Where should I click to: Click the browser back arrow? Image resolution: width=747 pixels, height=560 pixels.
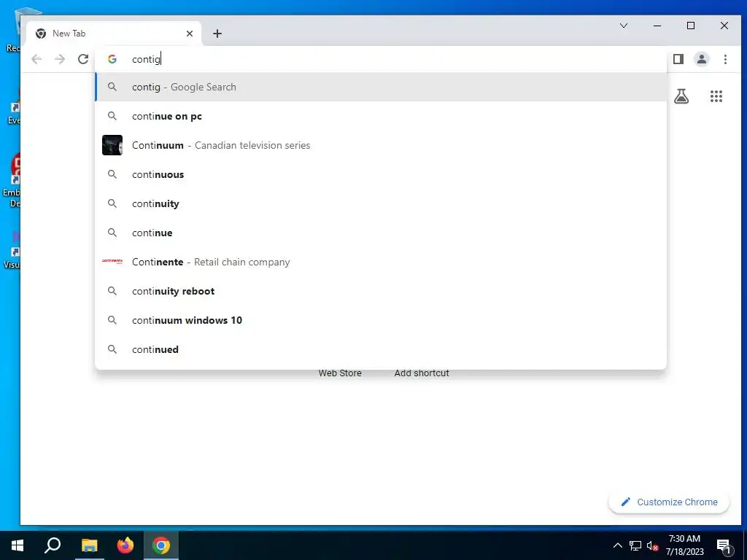pos(36,59)
